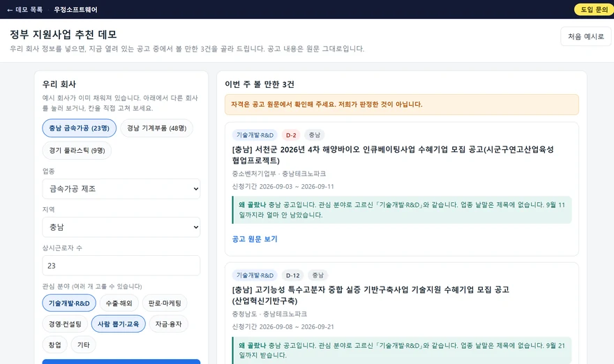Select 경남 기계부품 (48명) sample company

tap(156, 128)
